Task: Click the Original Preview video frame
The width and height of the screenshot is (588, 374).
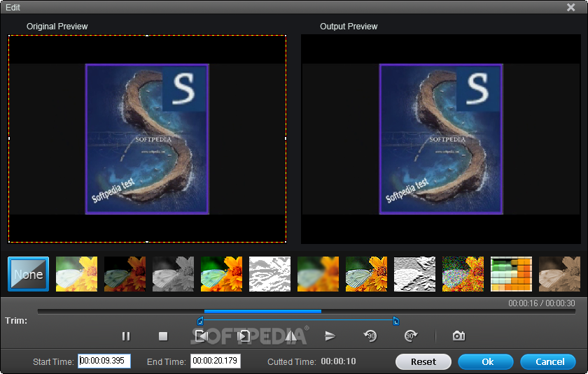Action: 147,139
